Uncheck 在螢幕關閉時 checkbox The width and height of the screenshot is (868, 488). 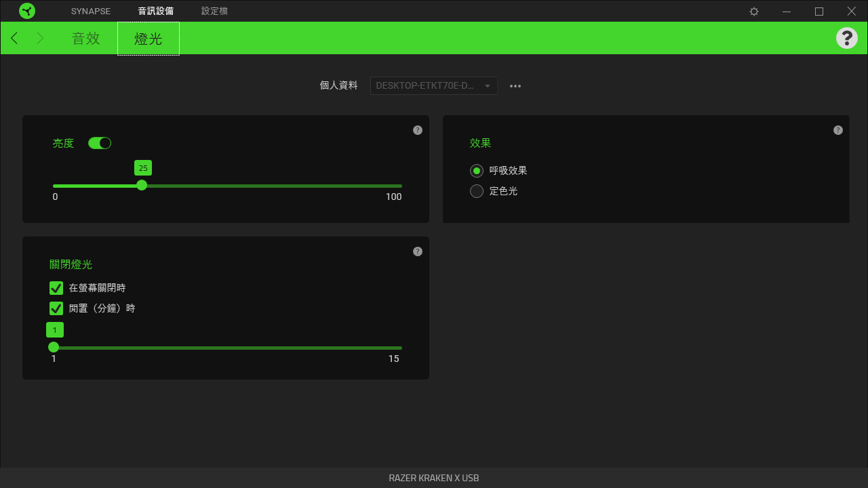tap(56, 288)
